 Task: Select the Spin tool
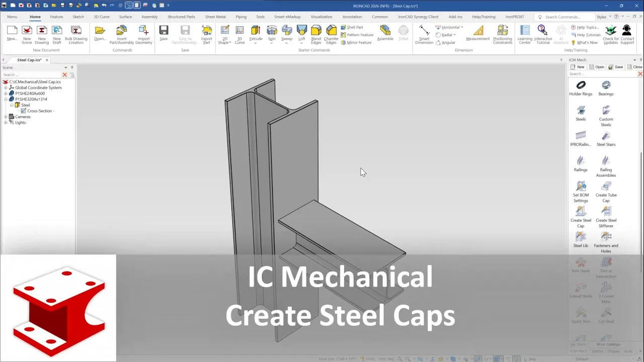272,34
